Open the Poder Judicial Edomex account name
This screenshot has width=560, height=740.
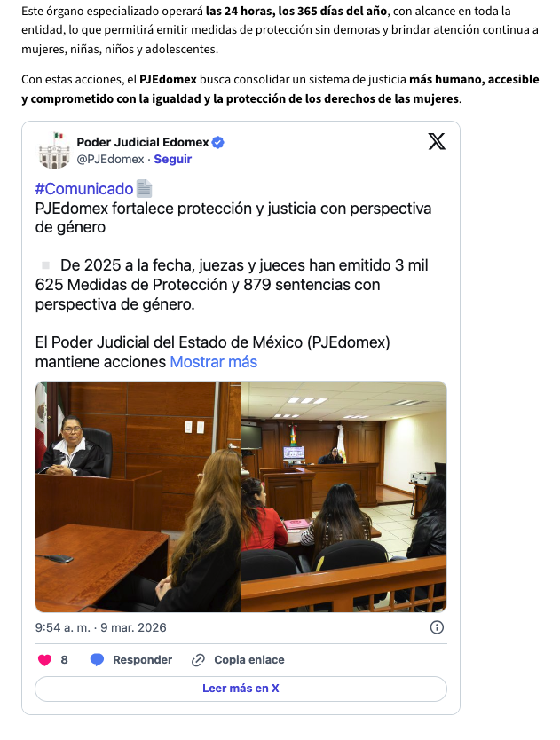(143, 142)
